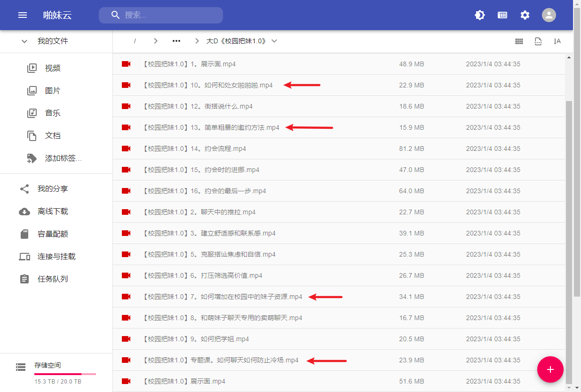Viewport: 581px width, 392px height.
Task: Collapse the 我的文件 tree section
Action: tap(24, 41)
